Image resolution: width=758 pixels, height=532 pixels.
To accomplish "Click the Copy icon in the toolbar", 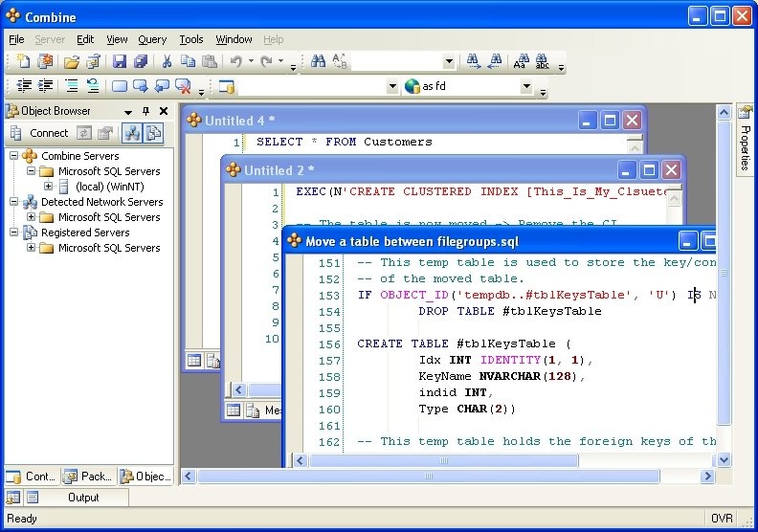I will (x=188, y=62).
